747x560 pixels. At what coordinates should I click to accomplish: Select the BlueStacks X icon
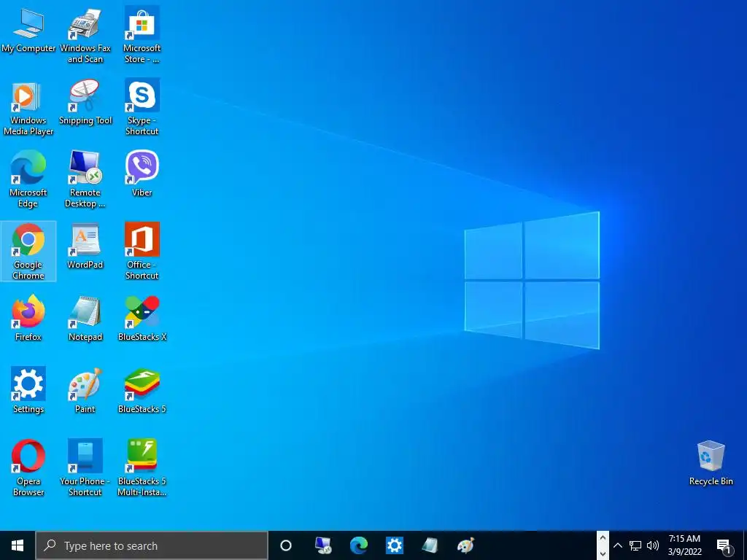coord(142,318)
